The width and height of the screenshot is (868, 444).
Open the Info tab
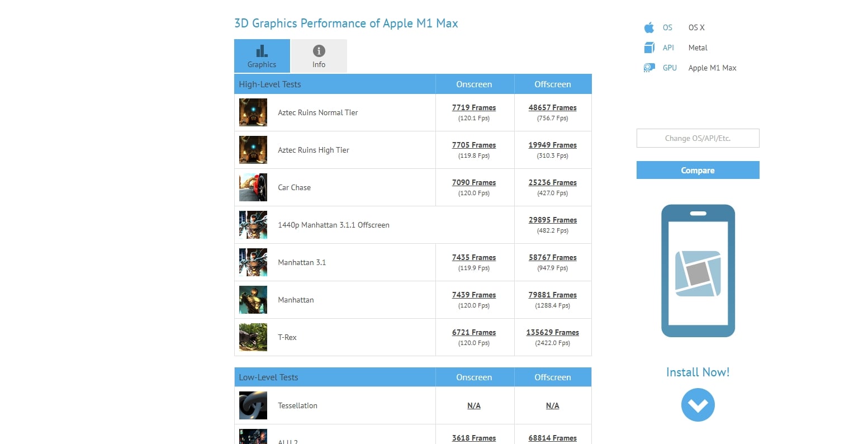pos(319,56)
